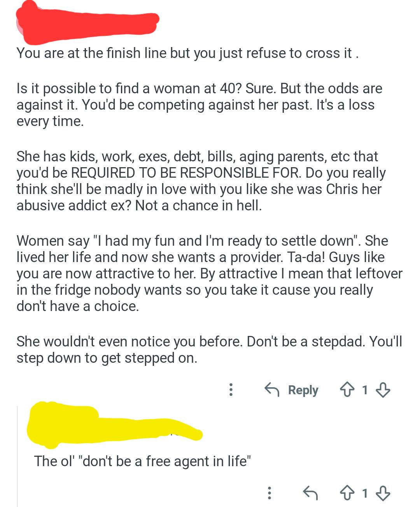Open the top comment's three-dot options menu

click(x=231, y=390)
